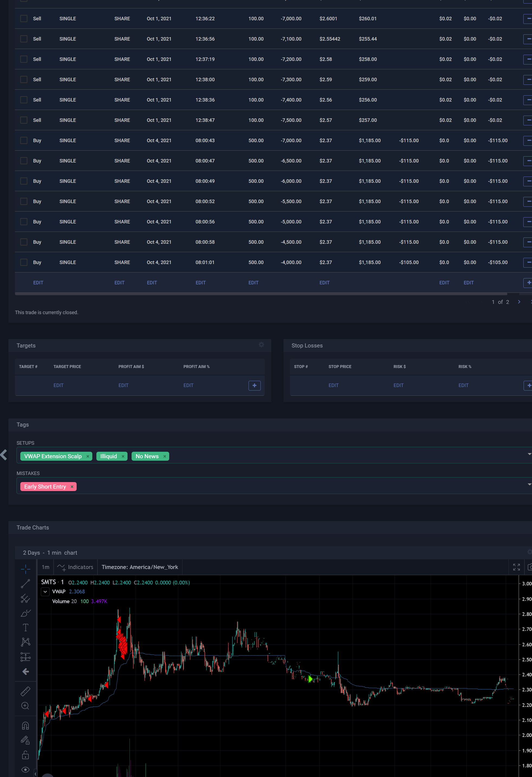Go to next page of executions
The width and height of the screenshot is (532, 777).
[x=519, y=302]
